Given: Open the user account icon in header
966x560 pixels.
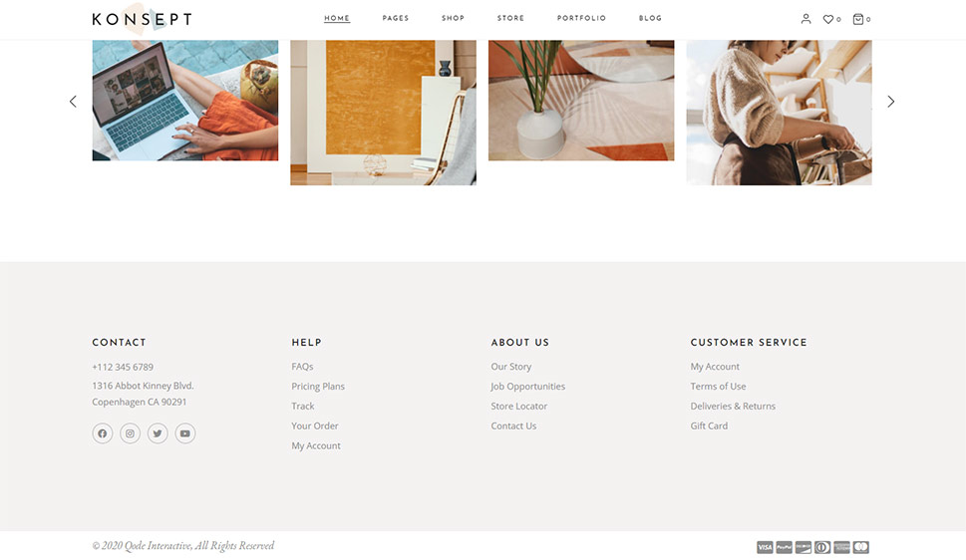Looking at the screenshot, I should tap(805, 19).
